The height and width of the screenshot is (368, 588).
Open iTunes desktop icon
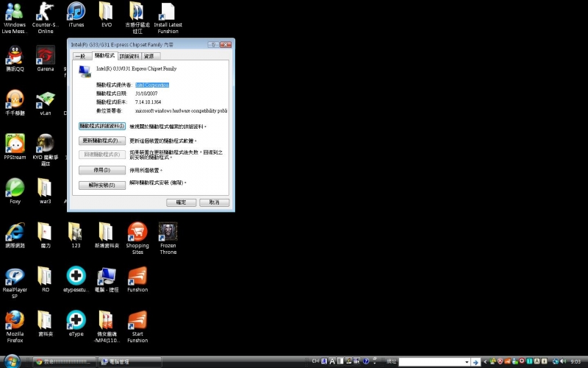click(x=76, y=15)
